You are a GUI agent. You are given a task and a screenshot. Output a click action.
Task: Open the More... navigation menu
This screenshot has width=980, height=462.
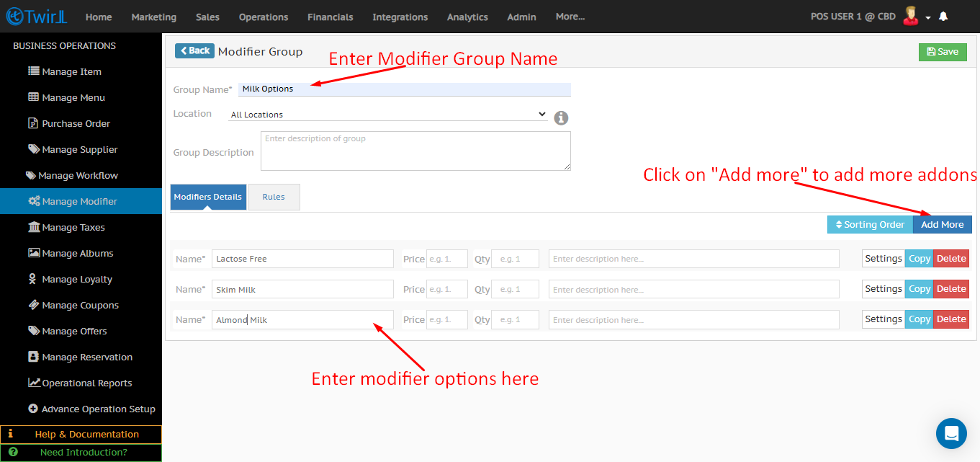click(x=570, y=17)
